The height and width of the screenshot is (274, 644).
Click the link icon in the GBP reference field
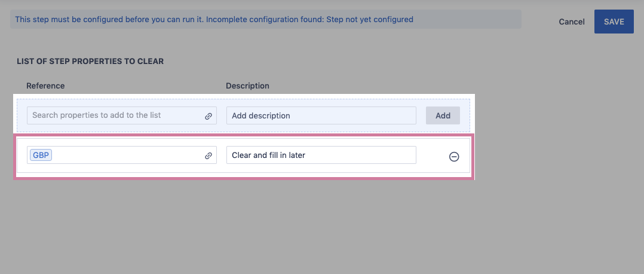(208, 156)
